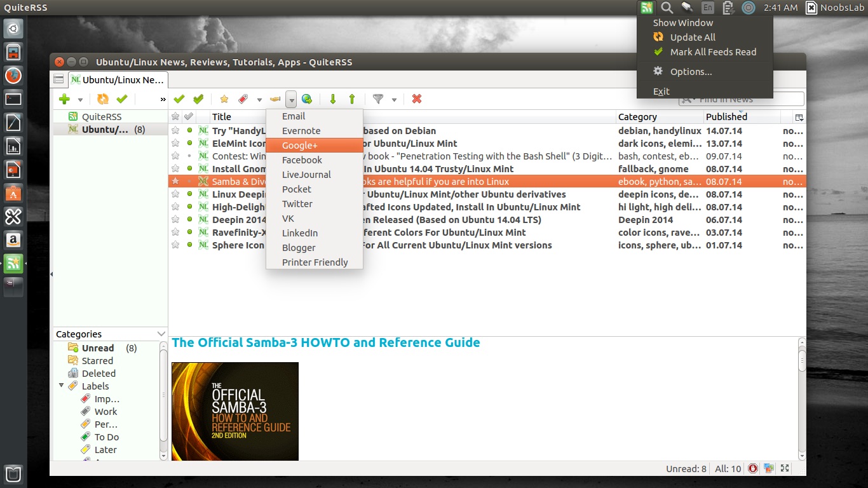The image size is (868, 488).
Task: Click the star icon in the news toolbar
Action: coord(224,99)
